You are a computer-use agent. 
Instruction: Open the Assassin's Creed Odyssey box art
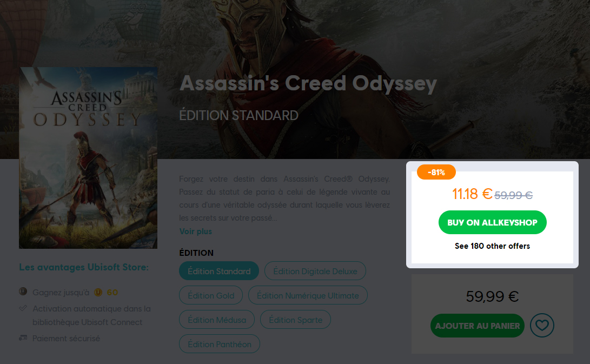pos(88,158)
